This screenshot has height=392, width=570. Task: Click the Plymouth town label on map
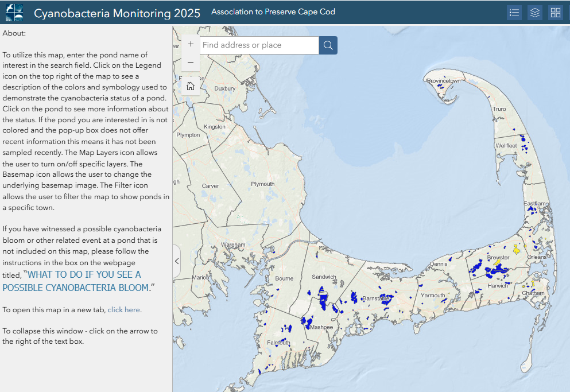click(263, 184)
